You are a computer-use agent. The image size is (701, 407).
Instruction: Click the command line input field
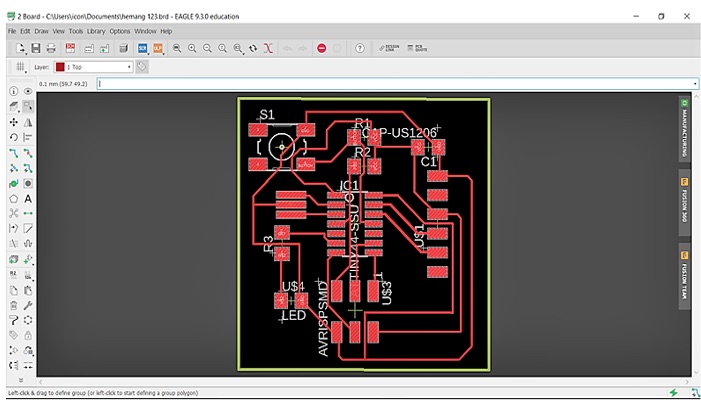coord(397,84)
